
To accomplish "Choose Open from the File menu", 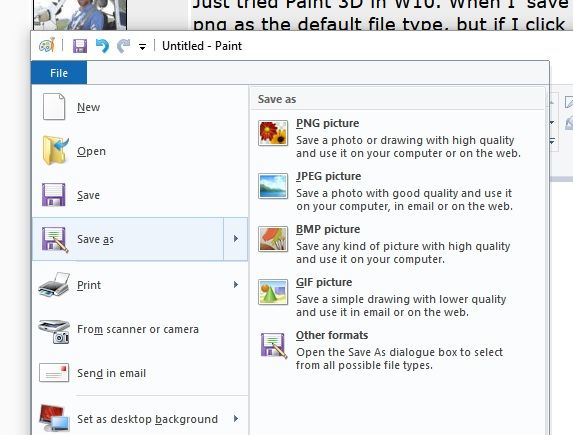I will 140,151.
